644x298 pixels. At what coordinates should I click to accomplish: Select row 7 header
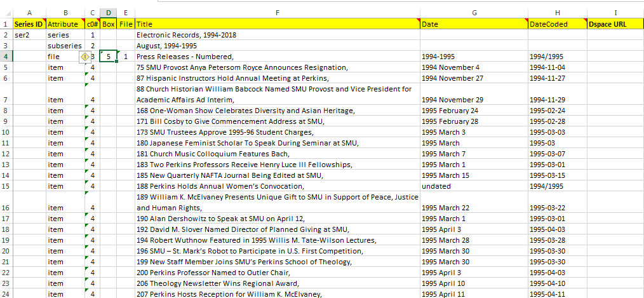pos(6,94)
